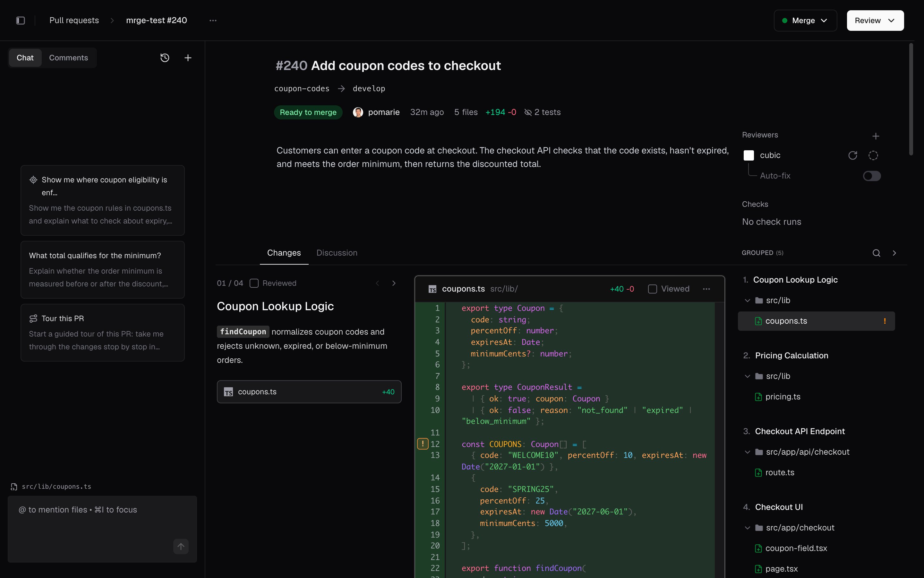
Task: Collapse src/lib folder under Coupon Lookup Logic
Action: tap(747, 301)
